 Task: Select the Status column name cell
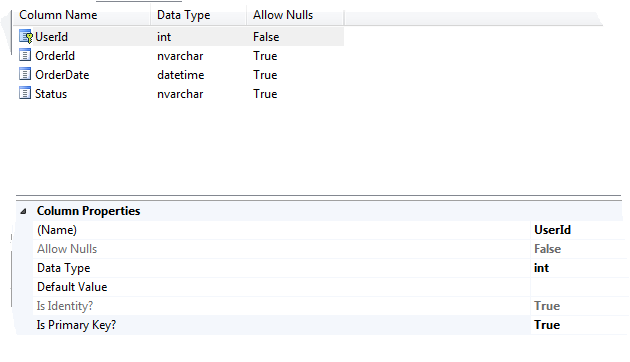[x=51, y=94]
